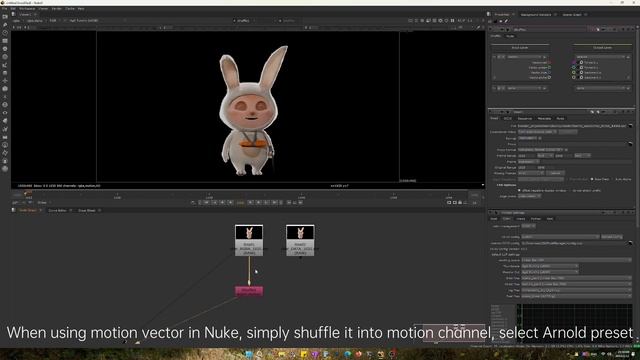Viewport: 640px width, 360px height.
Task: Open the Merge nodes toolbar menu
Action: point(5,73)
